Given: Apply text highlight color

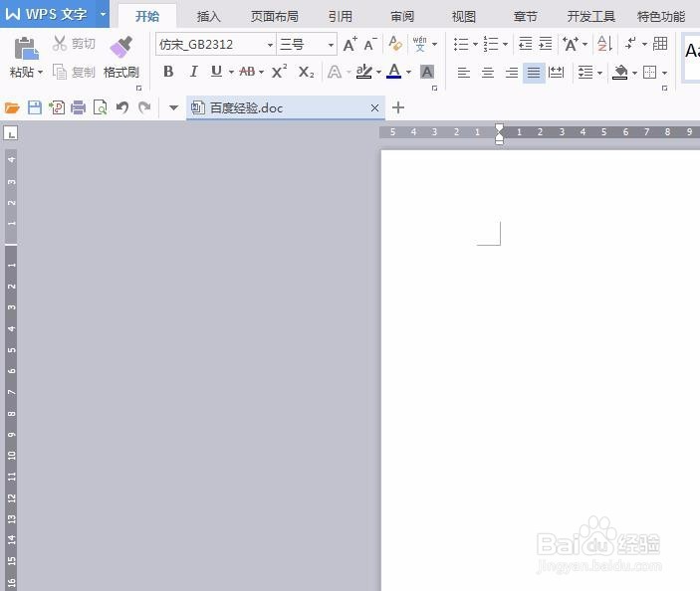Looking at the screenshot, I should pyautogui.click(x=364, y=72).
